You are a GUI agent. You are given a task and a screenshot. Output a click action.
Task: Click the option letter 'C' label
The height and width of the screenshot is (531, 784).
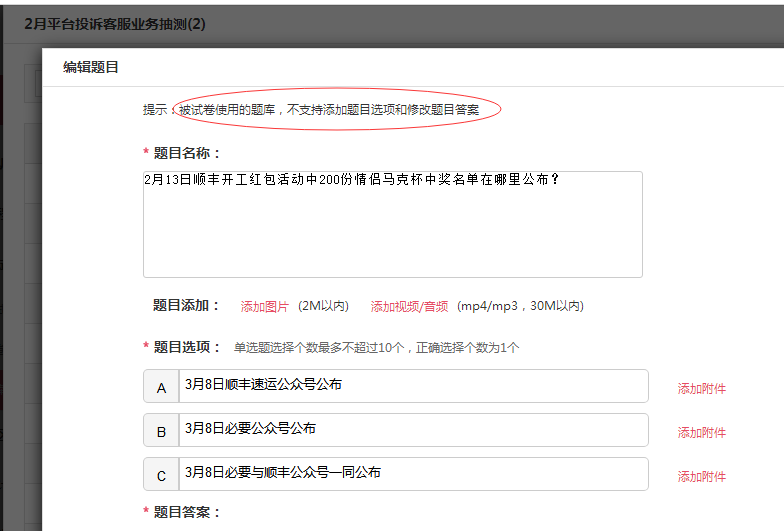click(161, 476)
